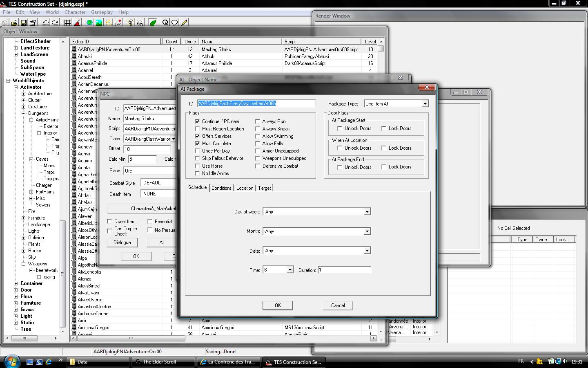Open Day of week dropdown
This screenshot has height=368, width=588.
coord(367,212)
